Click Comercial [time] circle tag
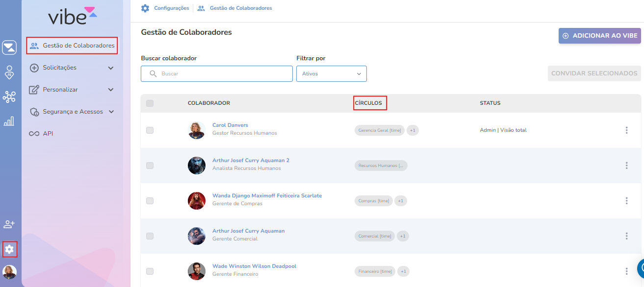 click(375, 236)
